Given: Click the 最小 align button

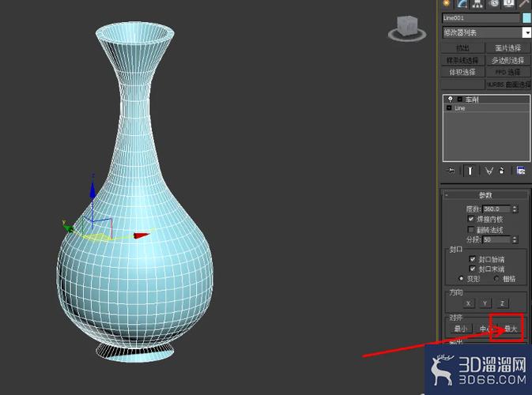Looking at the screenshot, I should [x=460, y=328].
